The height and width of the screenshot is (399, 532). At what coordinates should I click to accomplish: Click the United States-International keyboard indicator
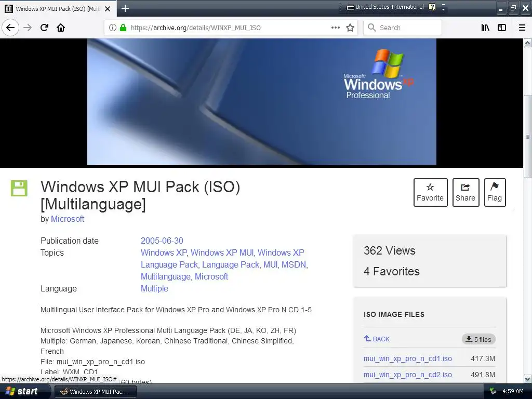point(385,7)
